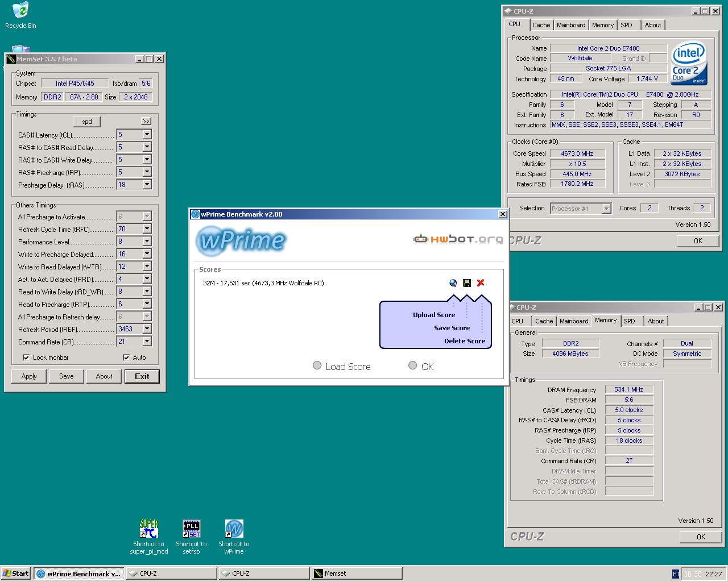Screen dimensions: 728x582
Task: Click the wPrime Benchmark title bar icon
Action: pyautogui.click(x=195, y=214)
